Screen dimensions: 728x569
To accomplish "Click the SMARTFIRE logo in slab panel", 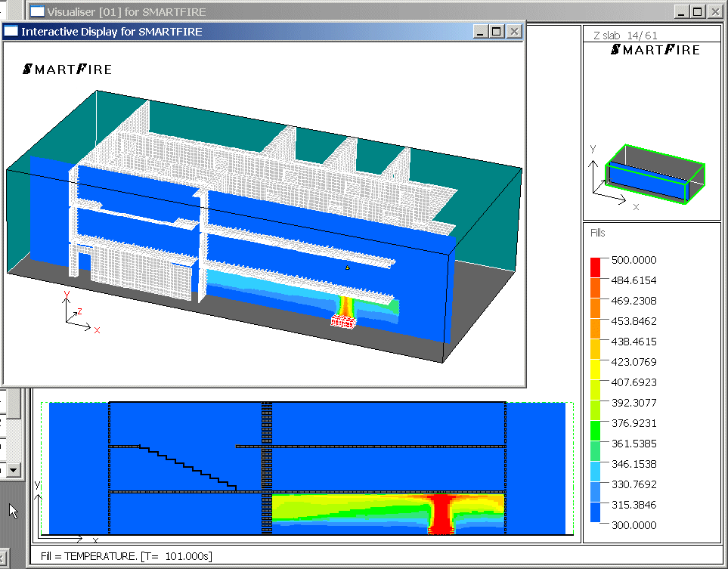I will click(655, 50).
